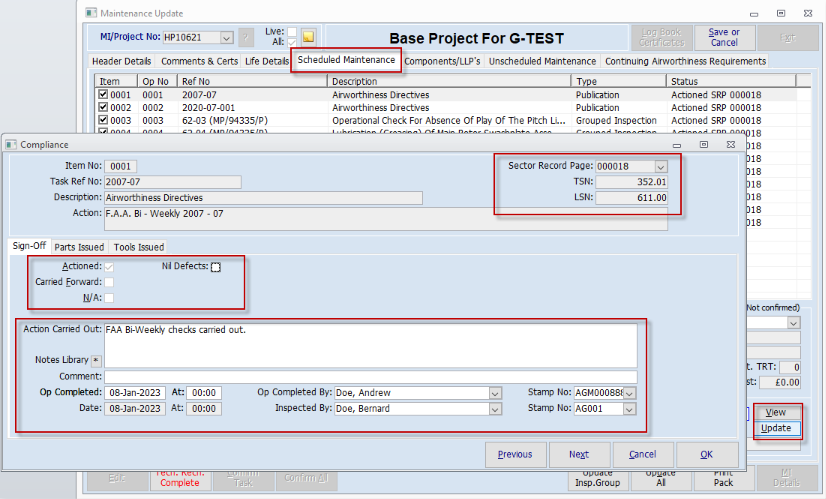Viewport: 826px width, 499px height.
Task: Click the Compliance dialog title icon
Action: [x=10, y=143]
